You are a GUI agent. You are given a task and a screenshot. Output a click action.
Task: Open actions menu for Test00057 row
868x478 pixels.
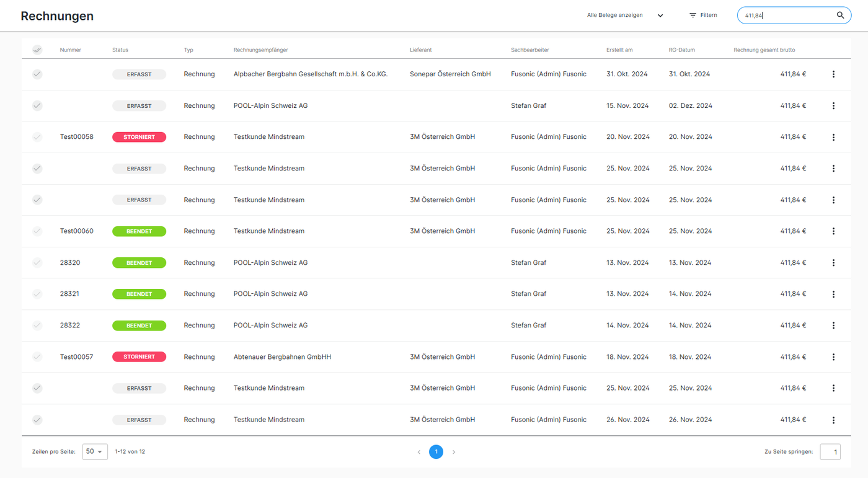point(833,357)
